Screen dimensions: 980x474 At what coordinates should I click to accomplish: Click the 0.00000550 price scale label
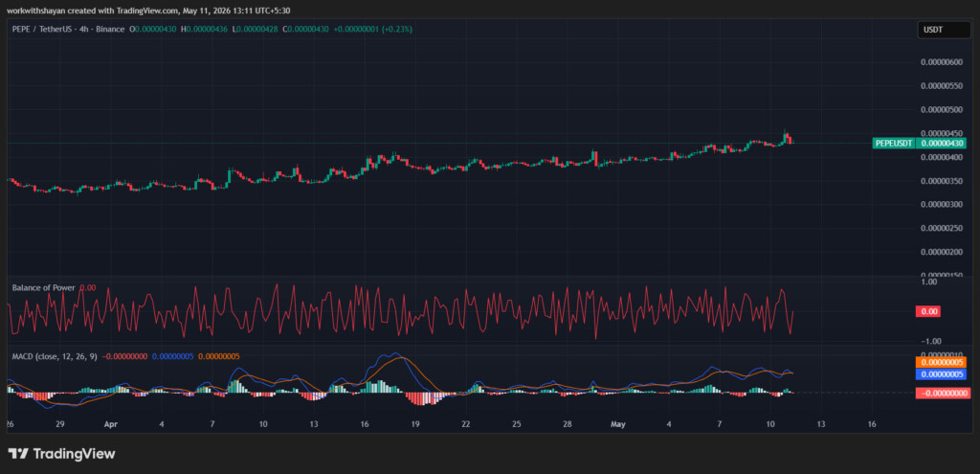tap(942, 85)
